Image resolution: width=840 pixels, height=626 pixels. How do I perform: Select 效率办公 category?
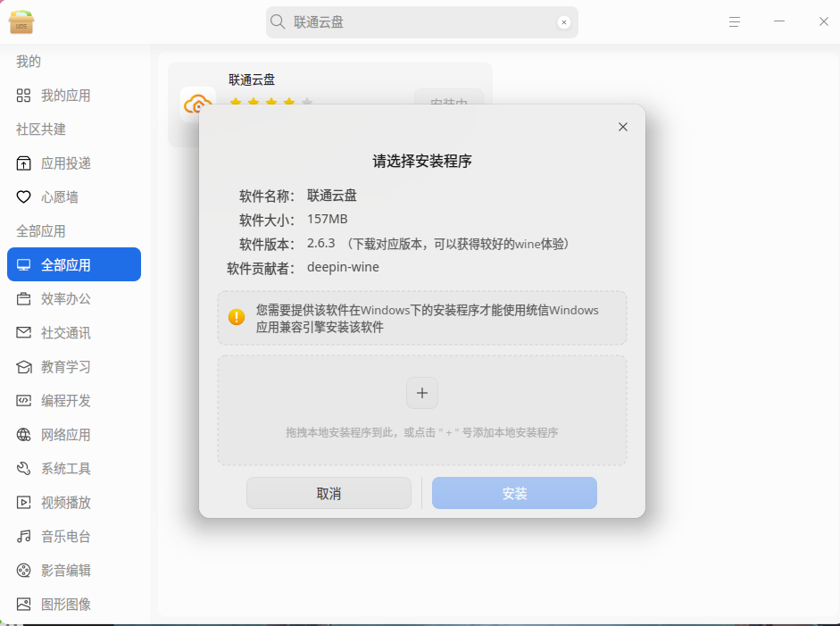74,298
